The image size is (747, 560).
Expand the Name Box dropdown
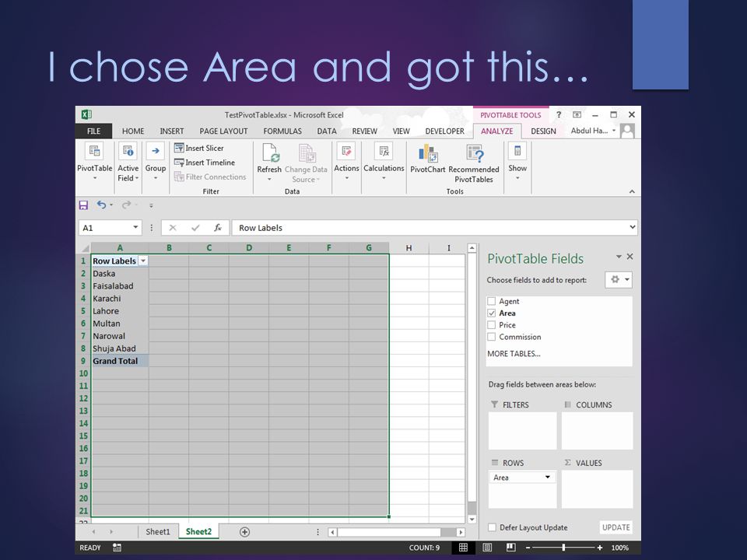[135, 227]
